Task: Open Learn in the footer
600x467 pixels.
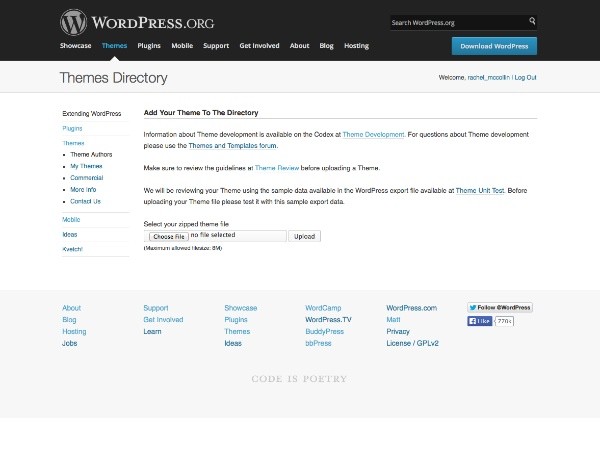Action: point(152,331)
